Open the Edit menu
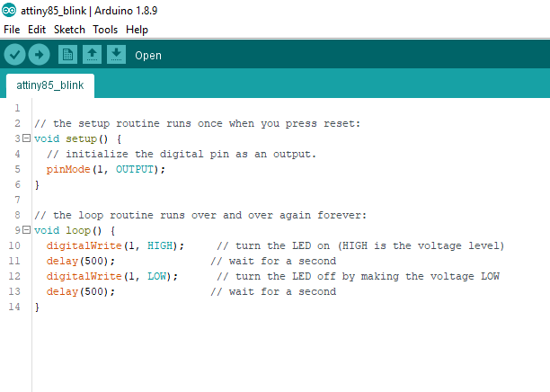The height and width of the screenshot is (392, 550). click(x=37, y=30)
